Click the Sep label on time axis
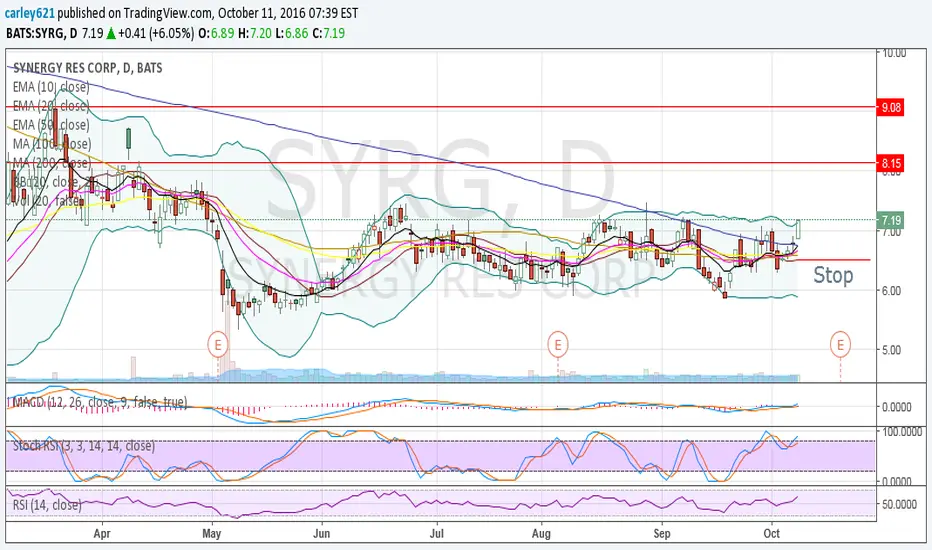 (x=662, y=533)
